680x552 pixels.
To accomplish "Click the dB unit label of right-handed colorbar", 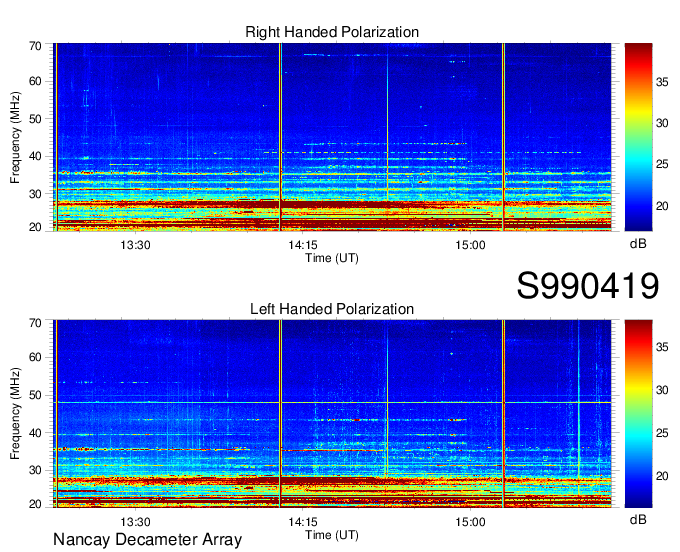I will click(638, 244).
